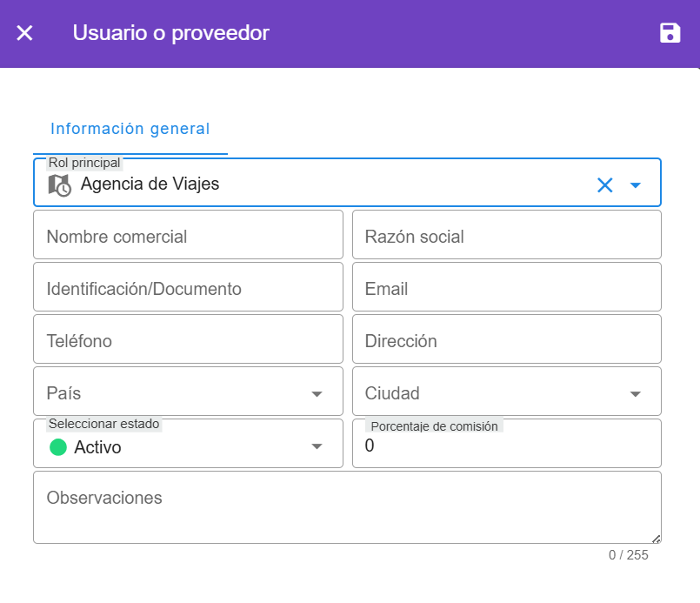Click the Observaciones resize handle
700x603 pixels.
pos(657,539)
